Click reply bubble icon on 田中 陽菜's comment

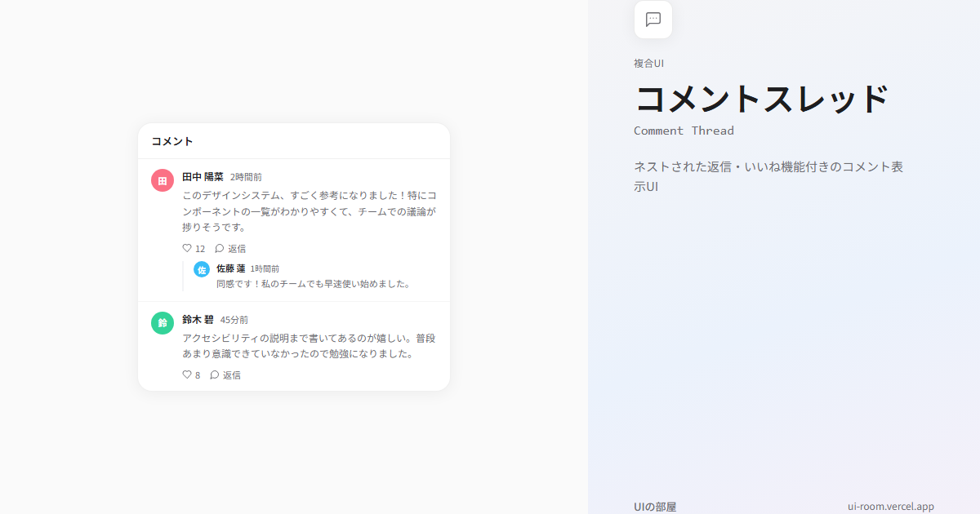pyautogui.click(x=220, y=248)
